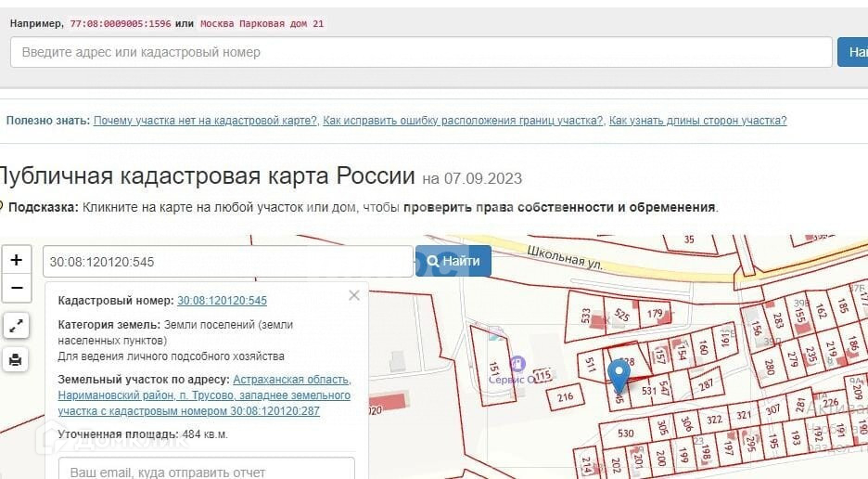This screenshot has height=479, width=868.
Task: Open 'Почему участка нет на кадастровой карте?' link
Action: [205, 121]
